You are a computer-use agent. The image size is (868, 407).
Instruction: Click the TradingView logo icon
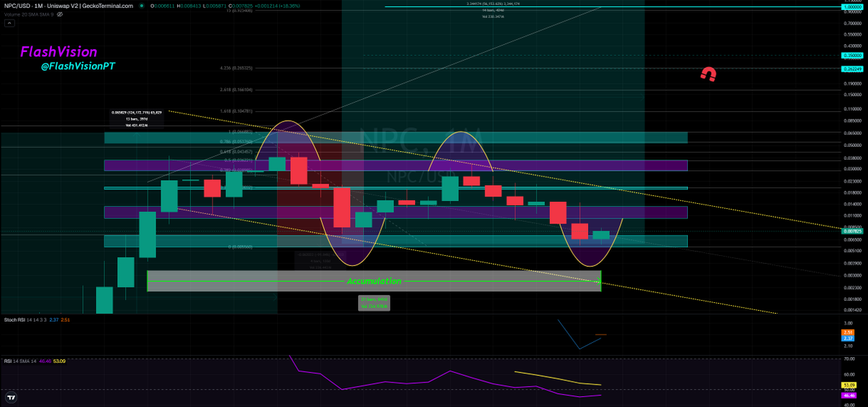12,397
